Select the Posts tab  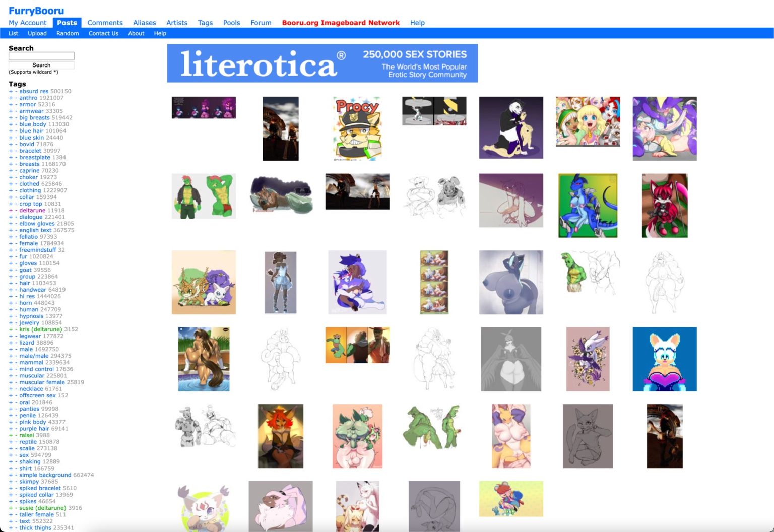tap(67, 23)
